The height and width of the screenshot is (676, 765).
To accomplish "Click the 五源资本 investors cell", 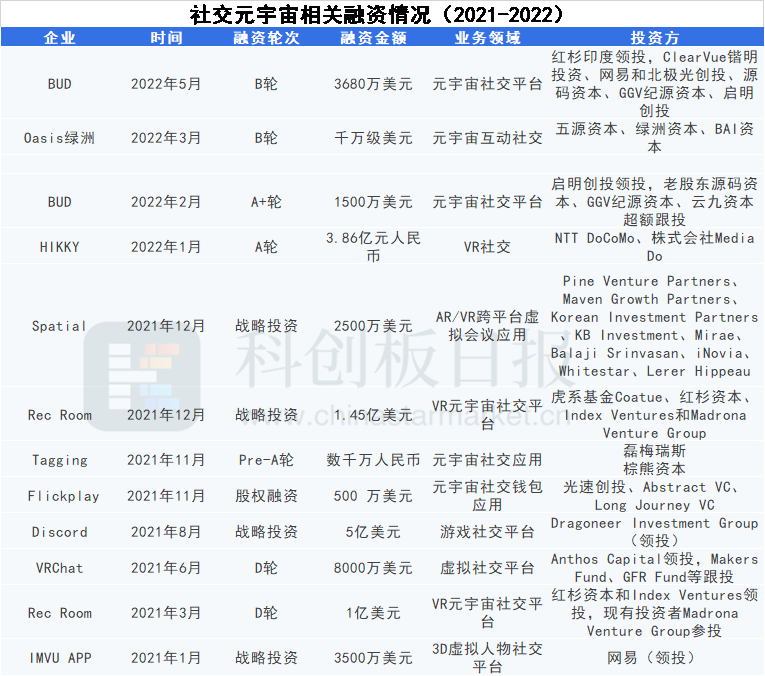I will click(x=655, y=138).
